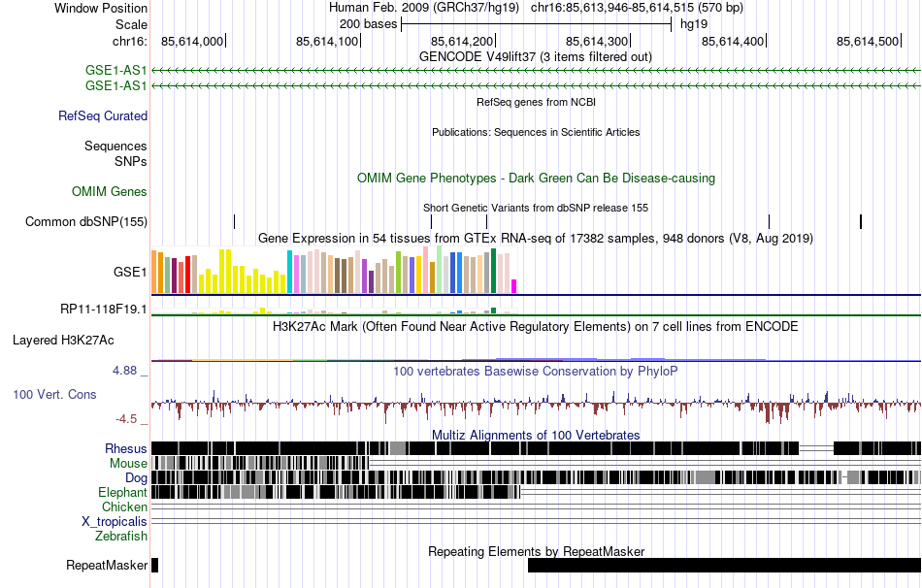Click the small RepeatMasker block at left edge
Viewport: 922px width, 588px height.
154,565
